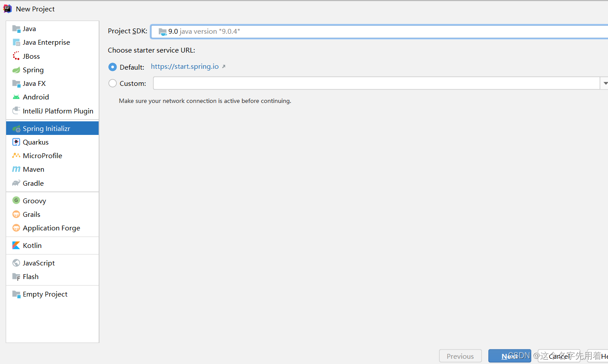This screenshot has height=364, width=608.
Task: Click the Flash folder icon
Action: (x=16, y=277)
